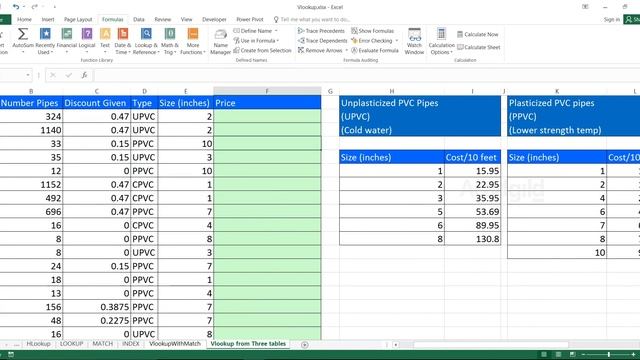This screenshot has width=640, height=360.
Task: Select the Price header cell
Action: (x=267, y=103)
